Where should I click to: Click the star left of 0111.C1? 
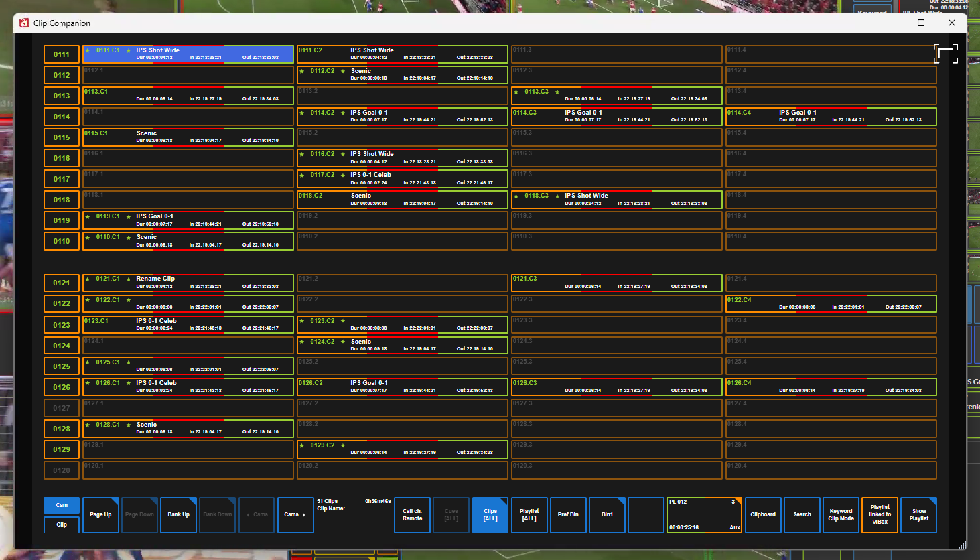tap(88, 50)
